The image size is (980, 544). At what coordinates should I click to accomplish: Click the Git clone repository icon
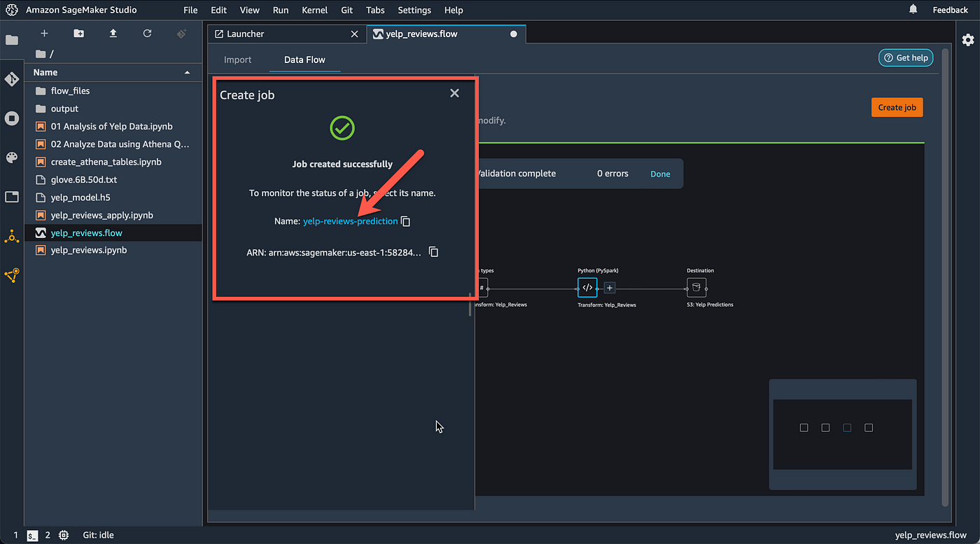pyautogui.click(x=181, y=34)
